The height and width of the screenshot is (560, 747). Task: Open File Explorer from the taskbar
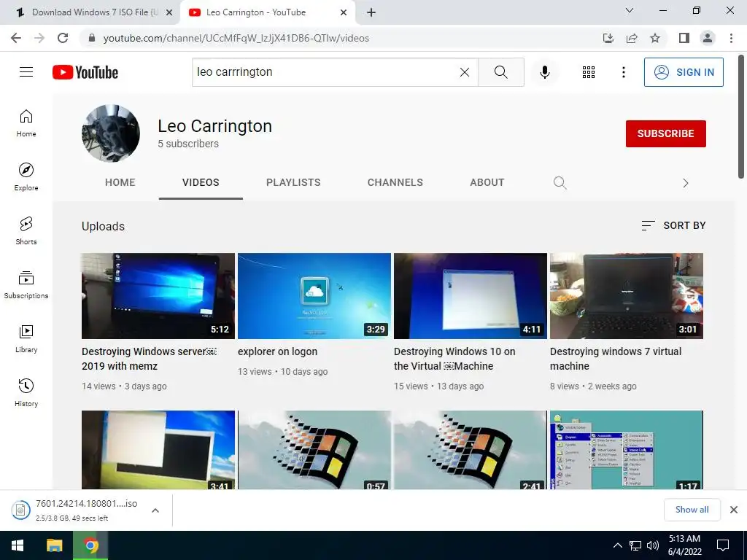[54, 545]
